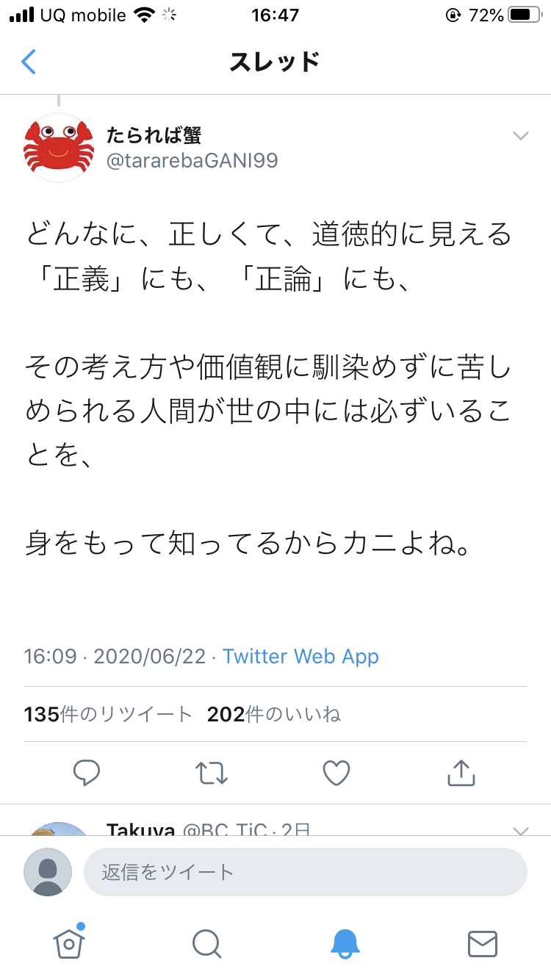The image size is (551, 980).
Task: Expand Takuya reply options chevron
Action: (520, 830)
